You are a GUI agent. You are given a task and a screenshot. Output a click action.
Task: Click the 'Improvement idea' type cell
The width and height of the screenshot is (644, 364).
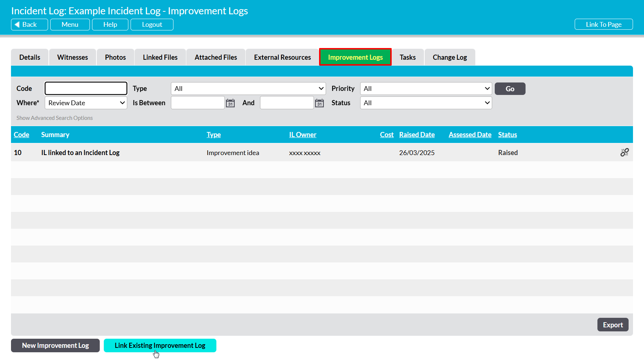pos(233,152)
